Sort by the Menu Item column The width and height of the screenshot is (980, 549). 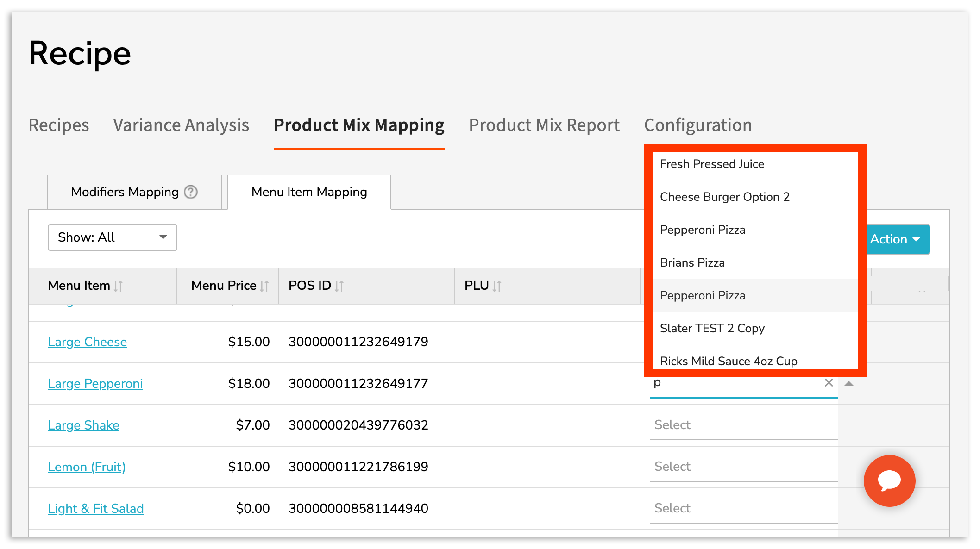(x=119, y=286)
